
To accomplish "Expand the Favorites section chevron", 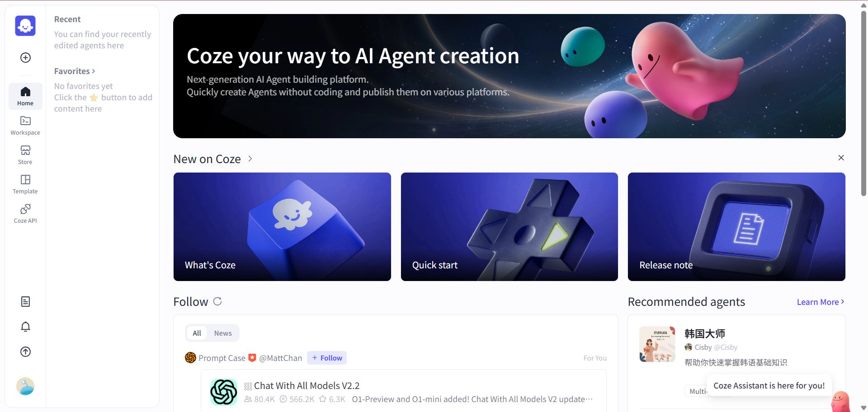I will point(94,71).
